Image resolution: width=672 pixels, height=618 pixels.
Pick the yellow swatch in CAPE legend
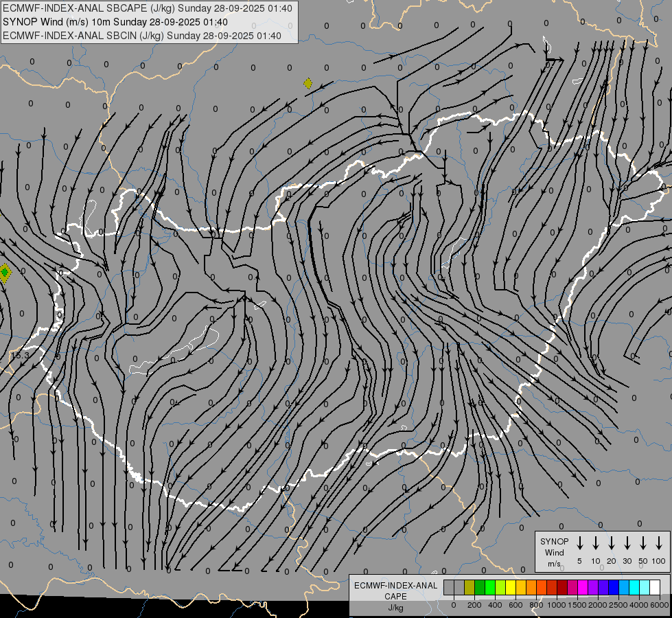click(x=511, y=587)
